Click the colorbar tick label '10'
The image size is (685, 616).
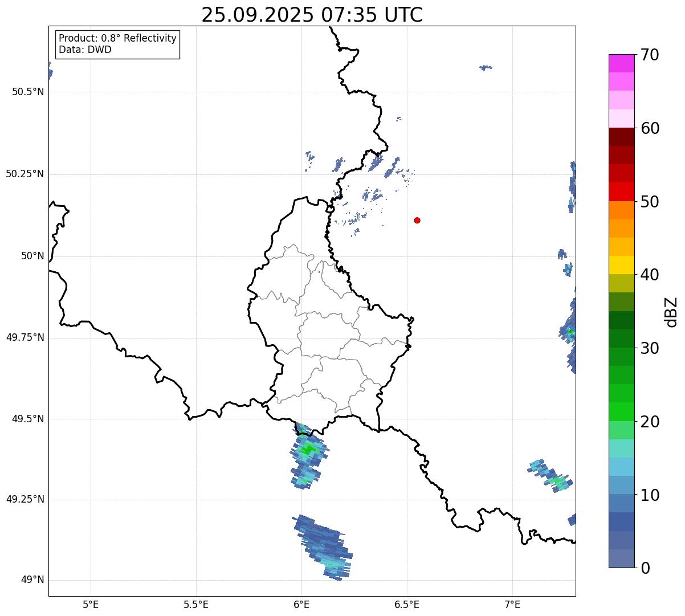click(x=650, y=495)
